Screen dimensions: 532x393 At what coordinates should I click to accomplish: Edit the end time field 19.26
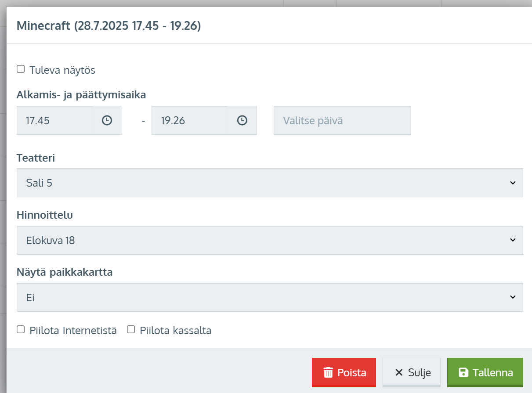tap(190, 120)
